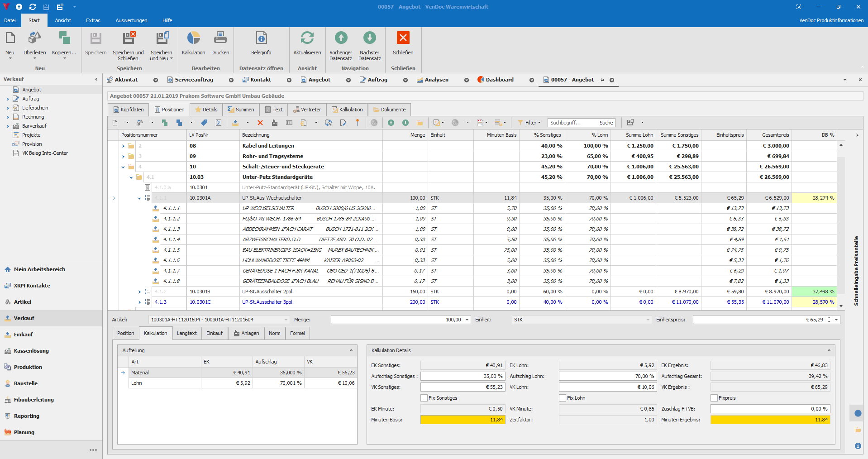The width and height of the screenshot is (868, 459).
Task: Open the Einheit STK dropdown
Action: [648, 320]
